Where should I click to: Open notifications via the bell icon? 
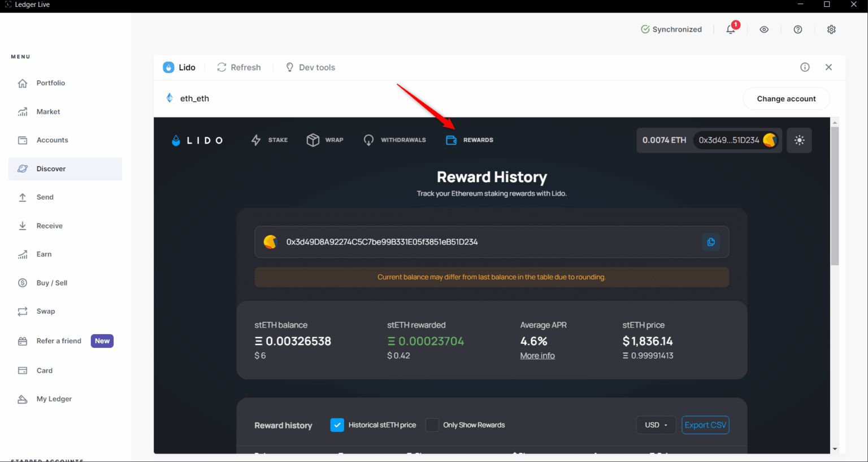pyautogui.click(x=730, y=29)
